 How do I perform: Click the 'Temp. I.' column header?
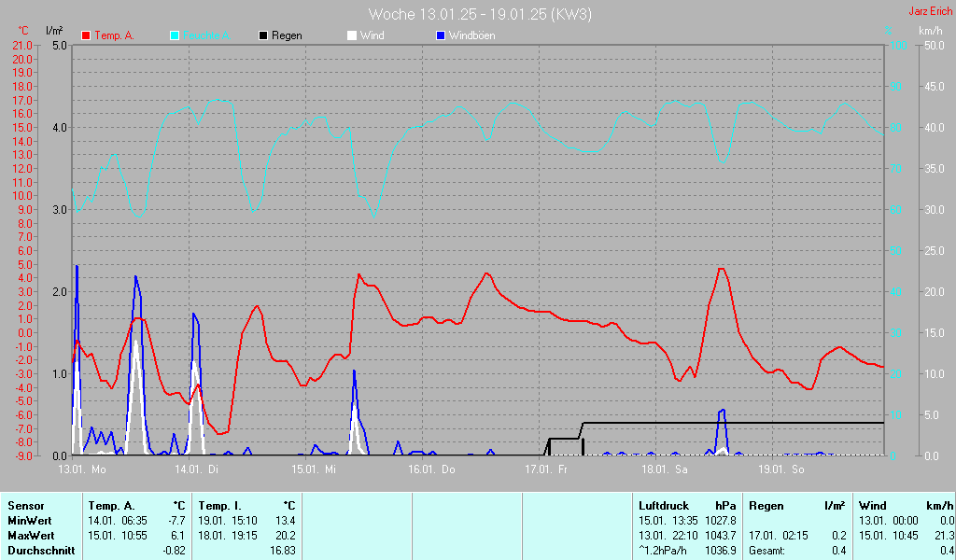(x=219, y=506)
